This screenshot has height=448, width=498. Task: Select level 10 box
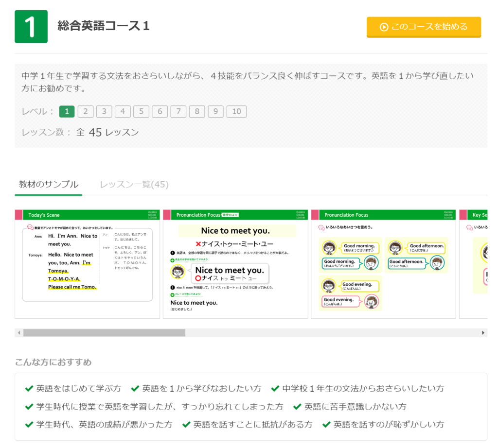[x=236, y=112]
